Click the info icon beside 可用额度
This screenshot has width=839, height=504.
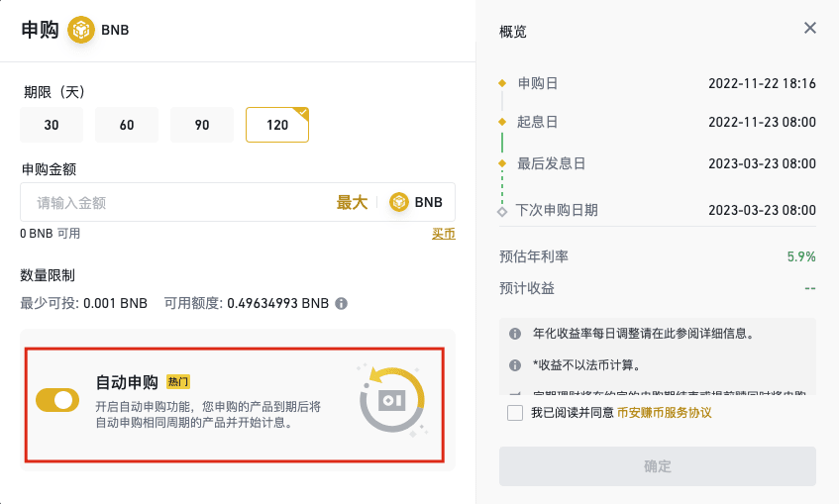(x=342, y=303)
